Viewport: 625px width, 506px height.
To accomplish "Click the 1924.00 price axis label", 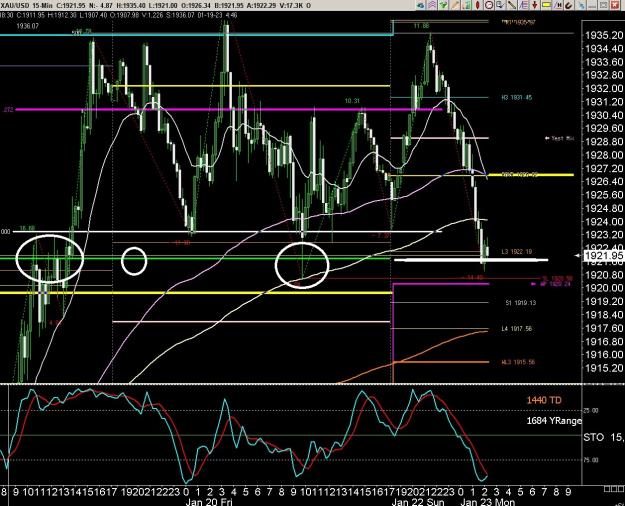I will (x=604, y=221).
